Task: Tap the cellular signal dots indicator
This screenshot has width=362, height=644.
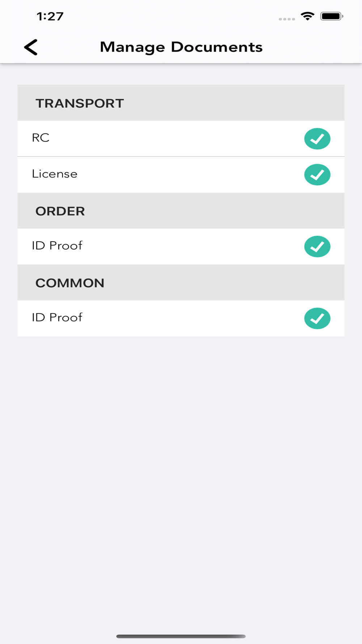Action: 287,19
